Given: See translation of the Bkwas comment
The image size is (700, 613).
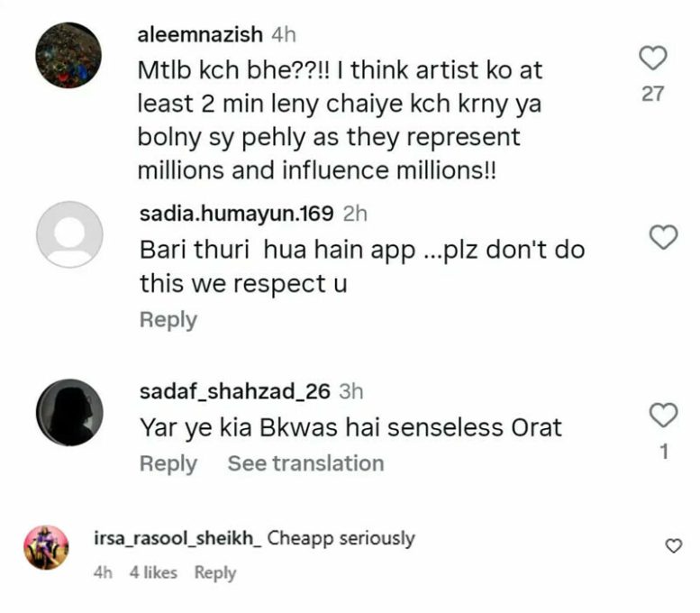Looking at the screenshot, I should (x=305, y=463).
